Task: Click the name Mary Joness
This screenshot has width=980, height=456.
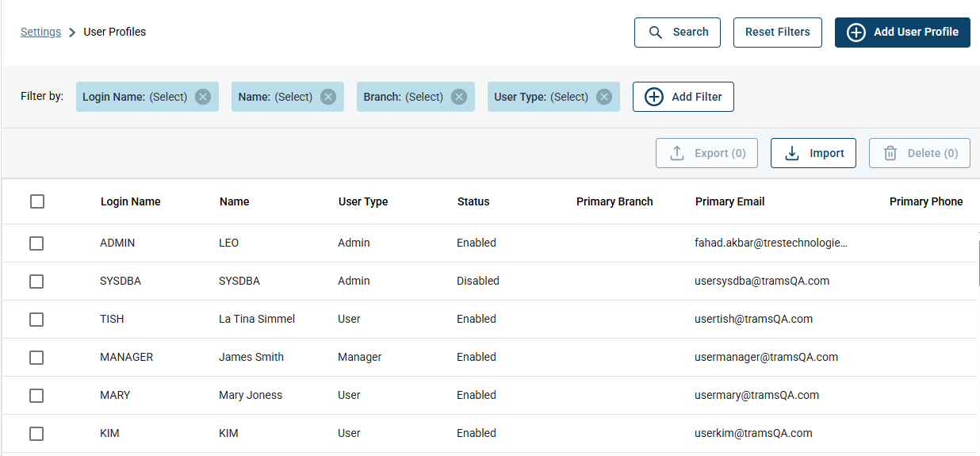Action: click(x=251, y=395)
